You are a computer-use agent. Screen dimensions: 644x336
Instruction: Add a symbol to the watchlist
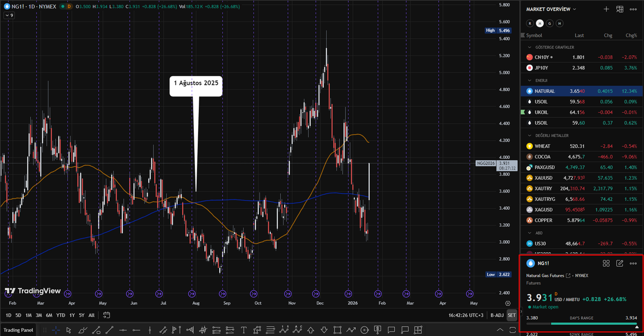pyautogui.click(x=606, y=9)
